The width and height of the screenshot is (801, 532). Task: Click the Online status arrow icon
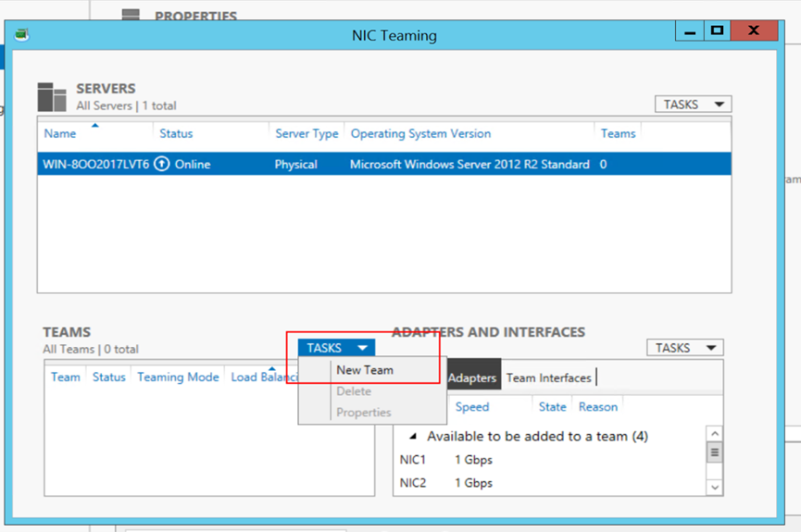tap(162, 164)
